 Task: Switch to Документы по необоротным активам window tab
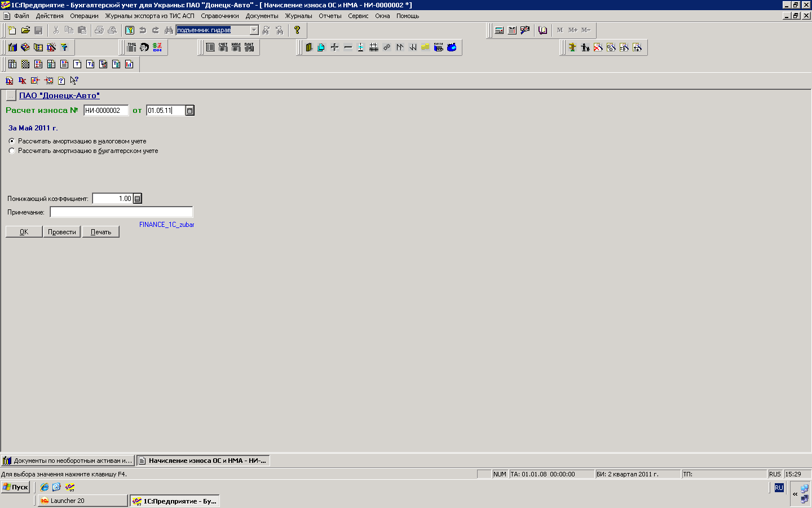click(x=68, y=461)
